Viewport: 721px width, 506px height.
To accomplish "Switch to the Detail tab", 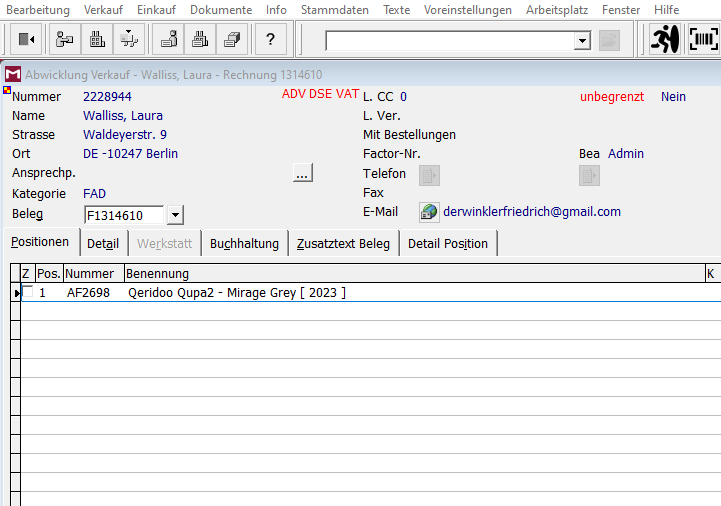I will point(103,243).
